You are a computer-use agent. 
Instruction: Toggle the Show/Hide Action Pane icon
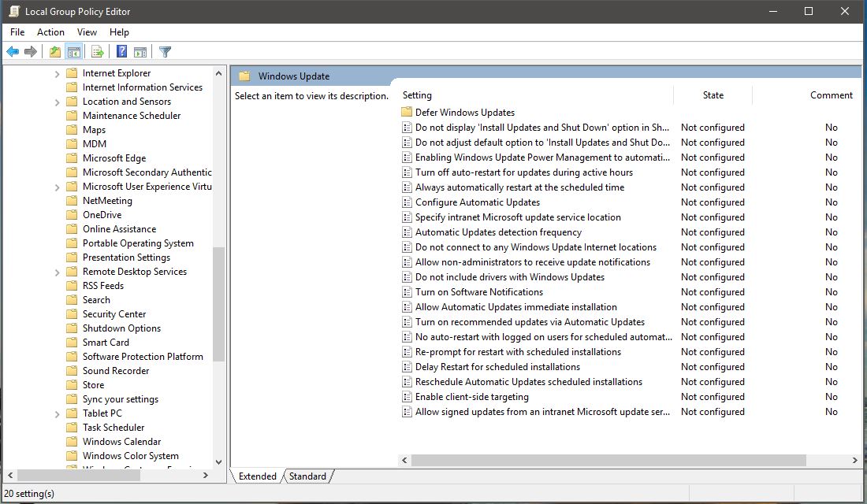point(140,52)
